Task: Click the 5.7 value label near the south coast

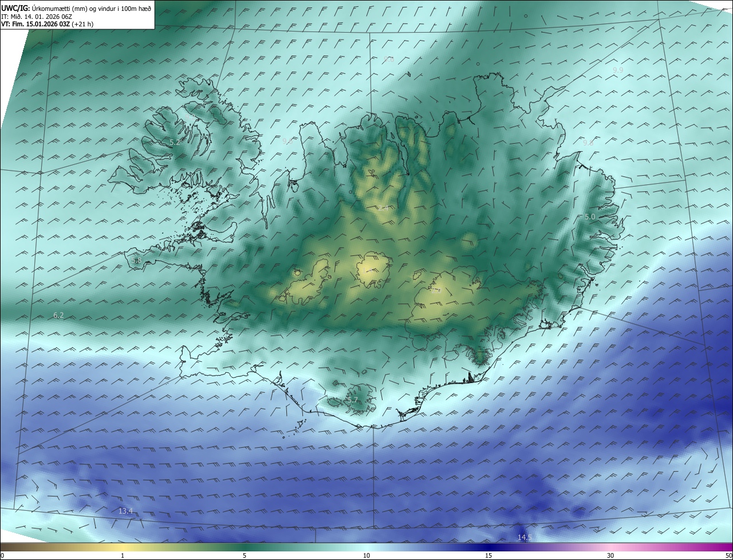Action: (352, 400)
